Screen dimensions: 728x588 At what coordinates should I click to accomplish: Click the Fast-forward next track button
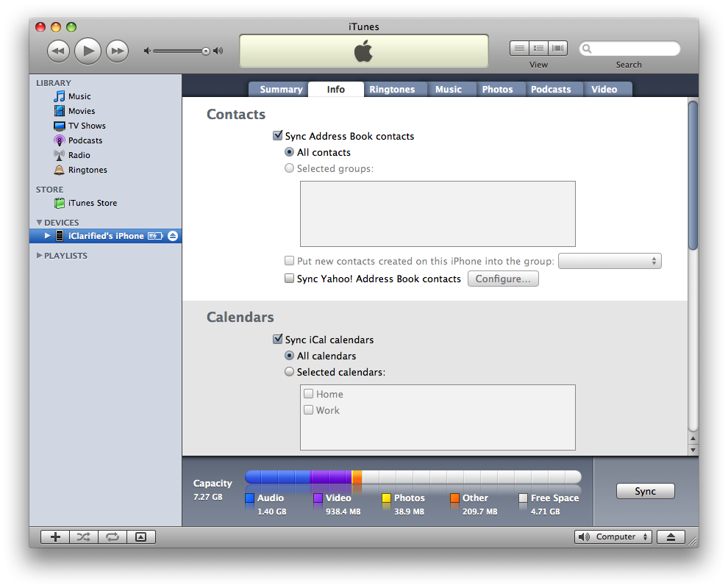click(117, 51)
